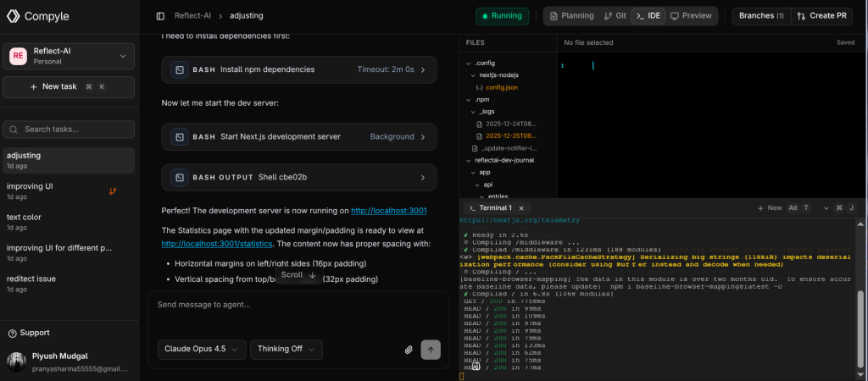The width and height of the screenshot is (868, 381).
Task: Collapse the _logs folder
Action: coord(473,112)
